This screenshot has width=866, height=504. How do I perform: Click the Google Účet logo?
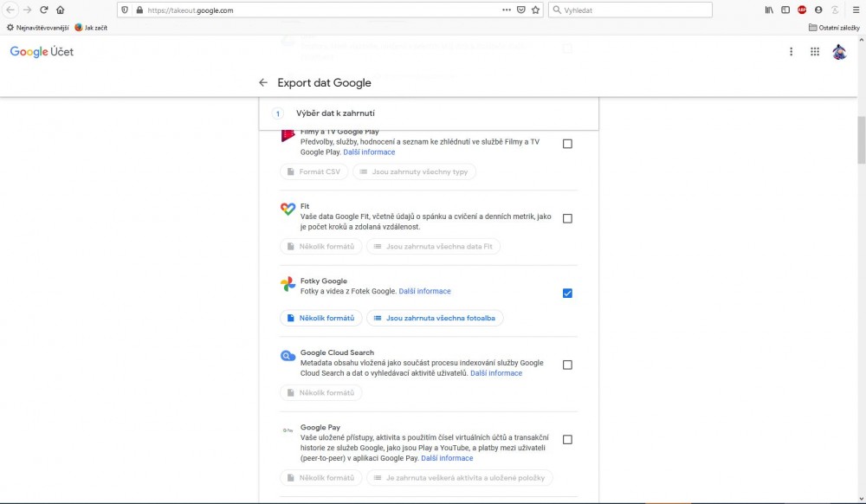click(42, 52)
